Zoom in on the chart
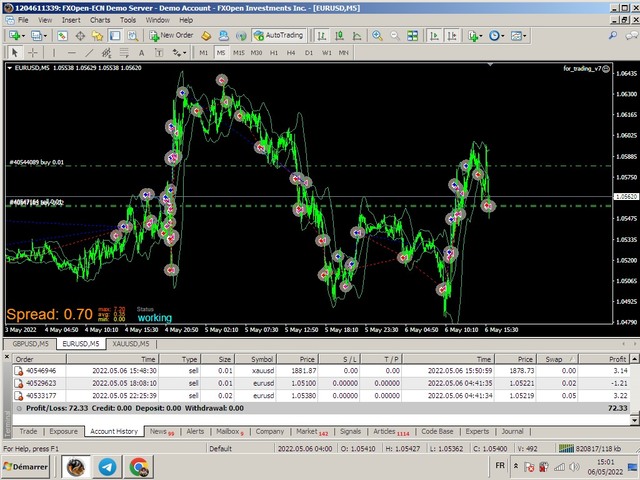This screenshot has height=480, width=640. tap(377, 36)
